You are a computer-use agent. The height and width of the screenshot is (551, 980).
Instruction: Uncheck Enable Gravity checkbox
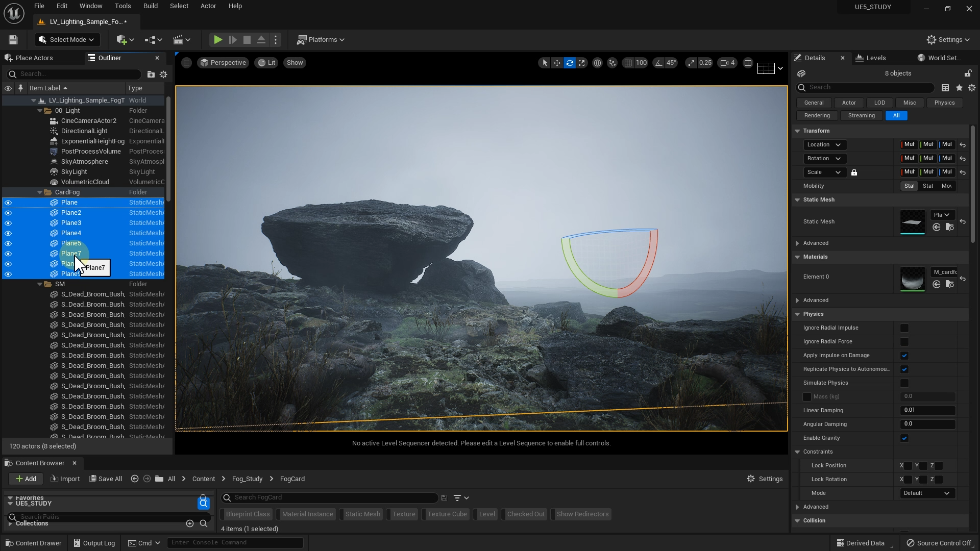[x=904, y=438]
